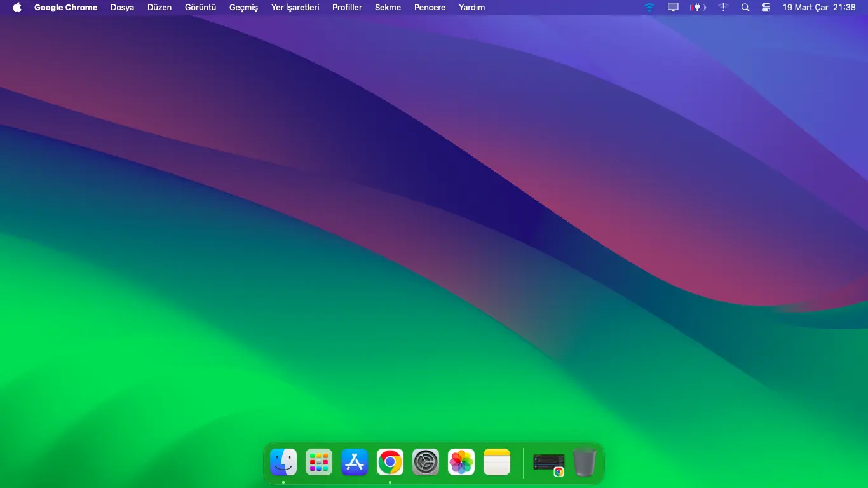
Task: Click the exclamation alert status icon
Action: point(723,8)
